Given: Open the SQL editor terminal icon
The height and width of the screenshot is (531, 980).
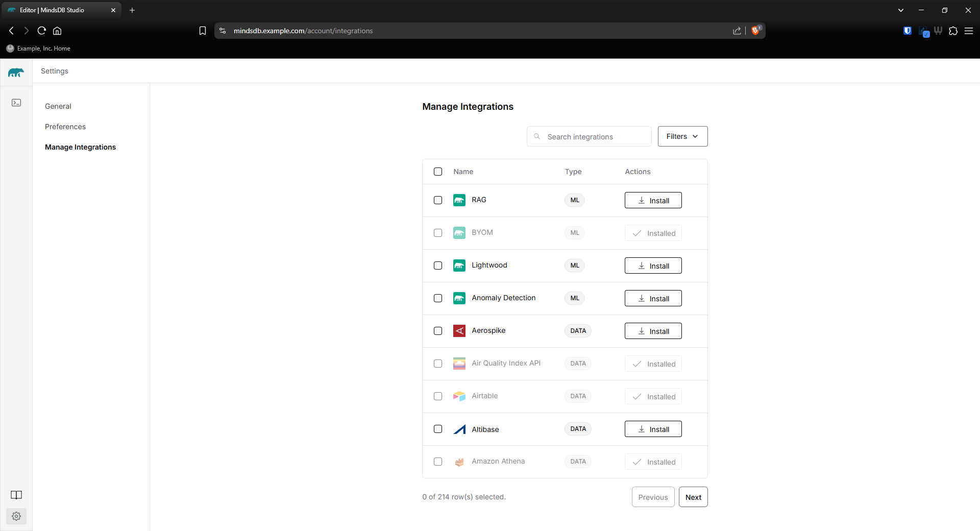Looking at the screenshot, I should click(16, 103).
